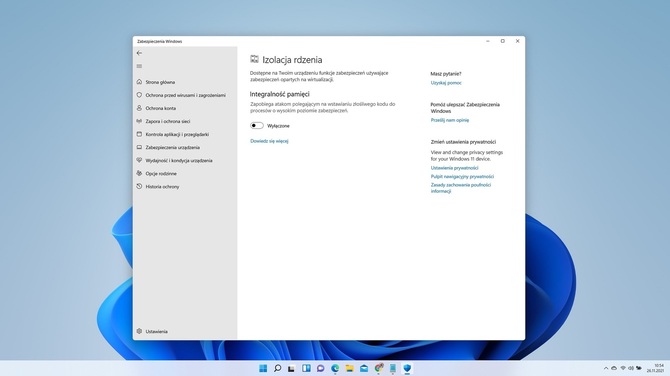Open Zabezpieczenia urządzenia section
This screenshot has height=376, width=670.
click(x=172, y=147)
